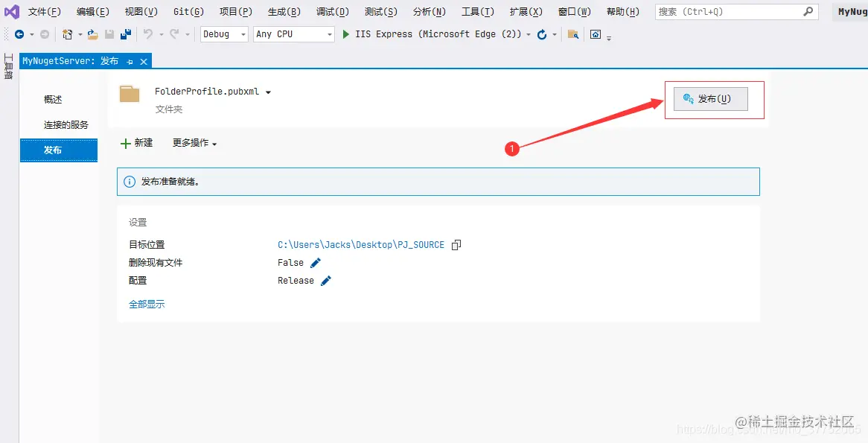Click the toolbar overflow options arrow
Screen dimensions: 868x443
coord(609,38)
